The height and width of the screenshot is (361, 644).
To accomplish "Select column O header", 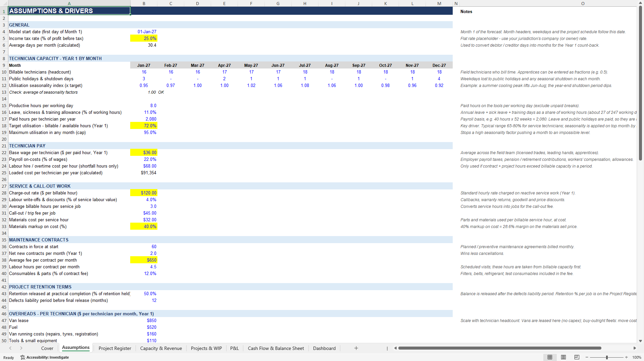I will 583,3.
